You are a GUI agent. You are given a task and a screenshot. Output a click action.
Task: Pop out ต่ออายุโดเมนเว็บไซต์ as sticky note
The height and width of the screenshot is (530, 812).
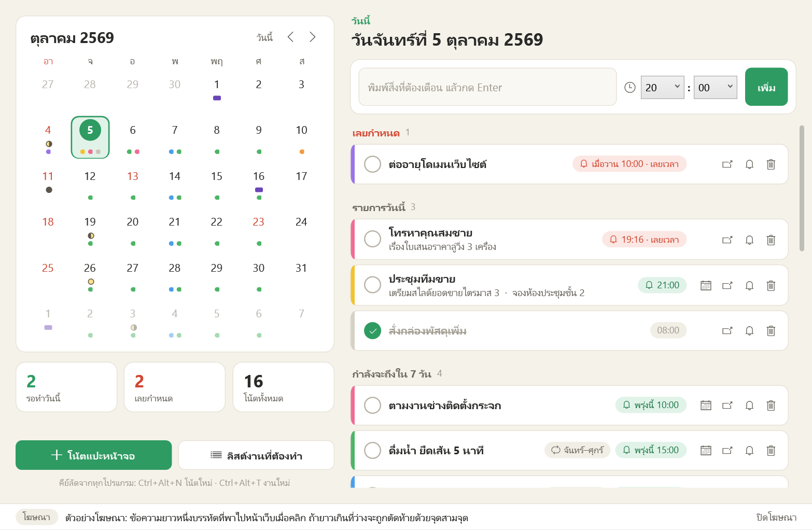tap(727, 164)
